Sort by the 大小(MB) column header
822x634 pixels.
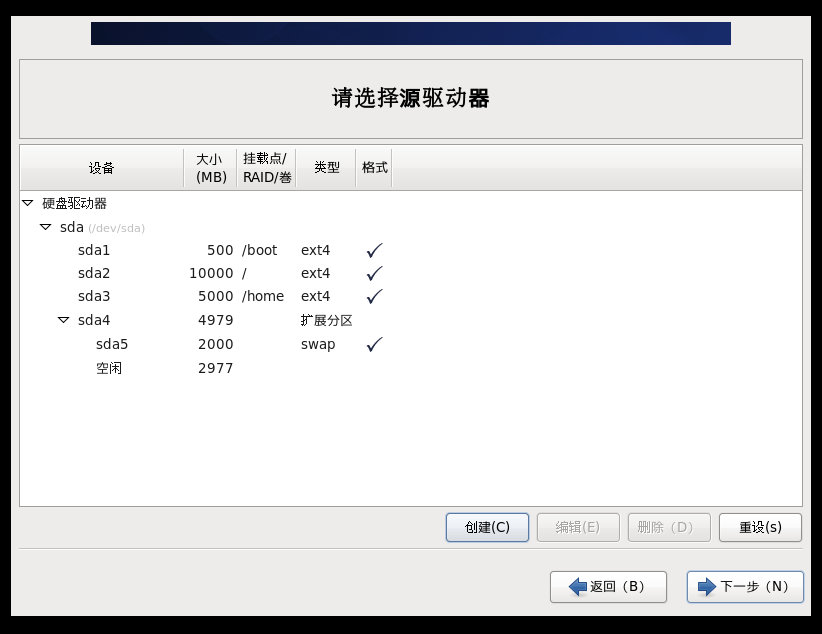[x=211, y=168]
